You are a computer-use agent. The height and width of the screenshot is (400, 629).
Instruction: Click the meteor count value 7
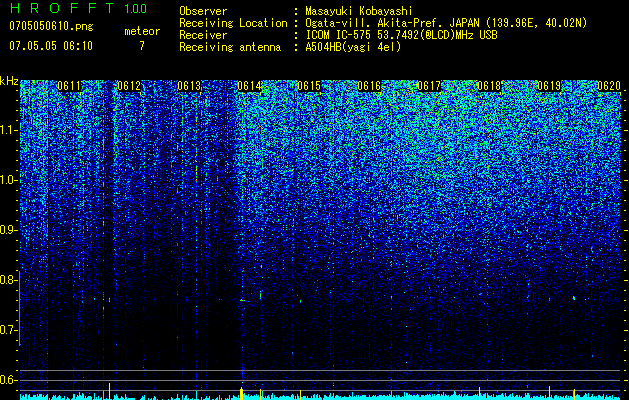click(142, 46)
